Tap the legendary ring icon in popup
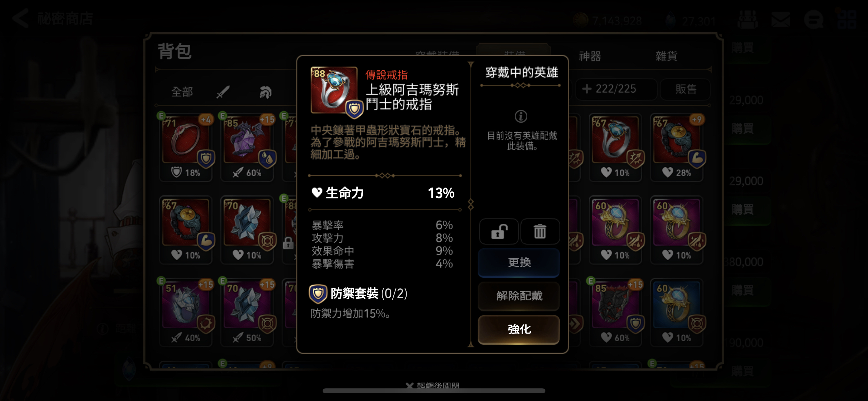 point(334,90)
